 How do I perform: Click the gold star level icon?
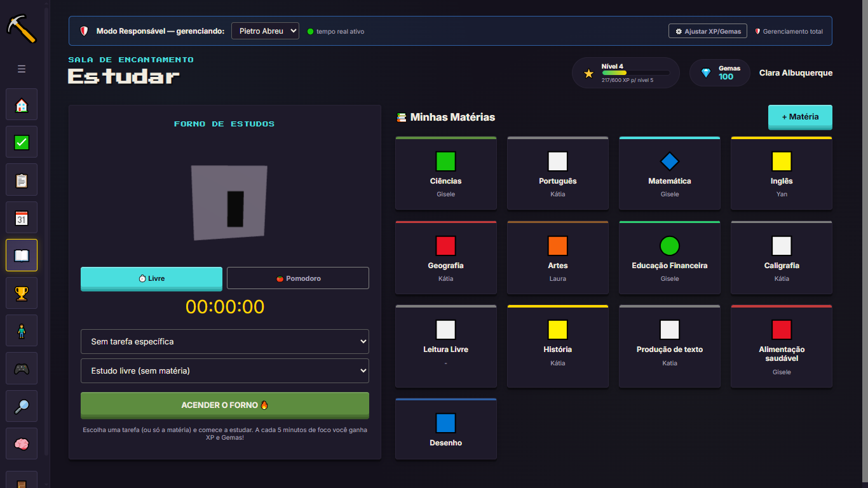[588, 73]
